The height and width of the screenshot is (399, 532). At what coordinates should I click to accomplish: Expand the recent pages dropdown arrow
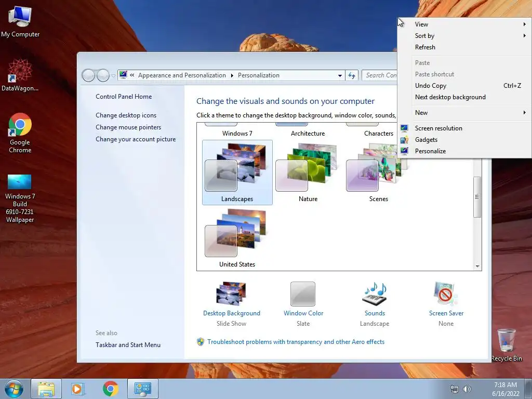point(113,75)
